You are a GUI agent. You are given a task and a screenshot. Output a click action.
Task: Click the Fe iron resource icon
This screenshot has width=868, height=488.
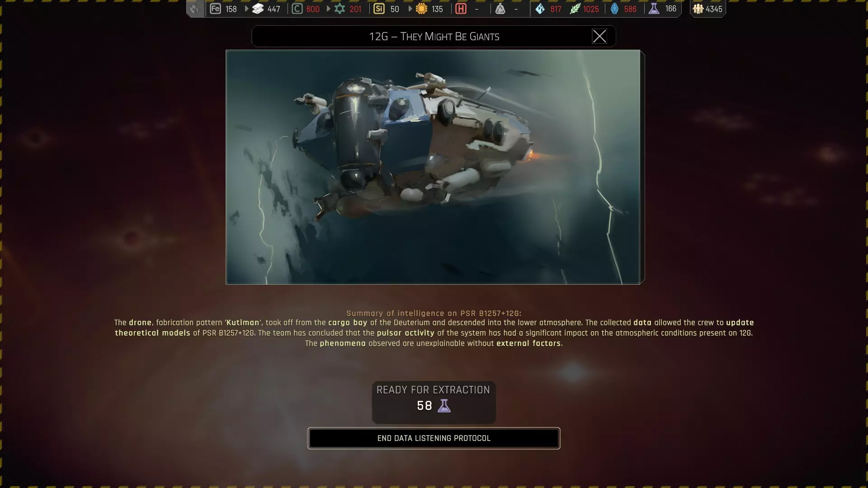pyautogui.click(x=215, y=9)
